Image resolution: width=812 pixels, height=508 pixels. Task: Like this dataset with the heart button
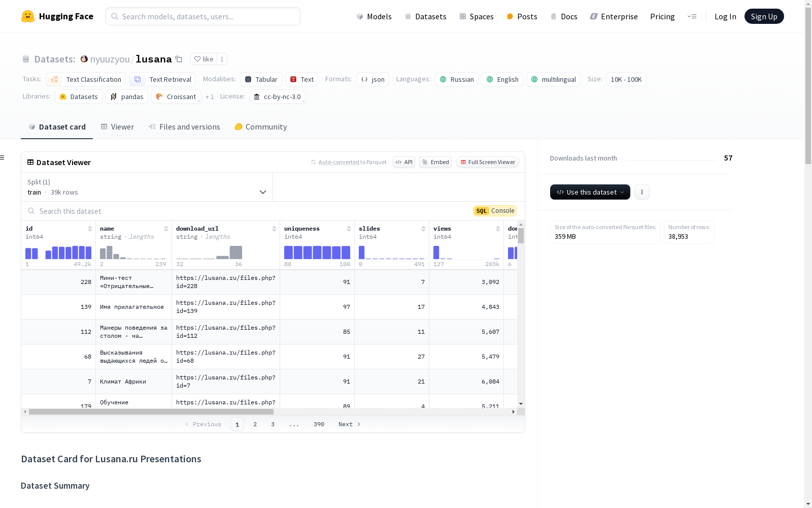pos(204,59)
